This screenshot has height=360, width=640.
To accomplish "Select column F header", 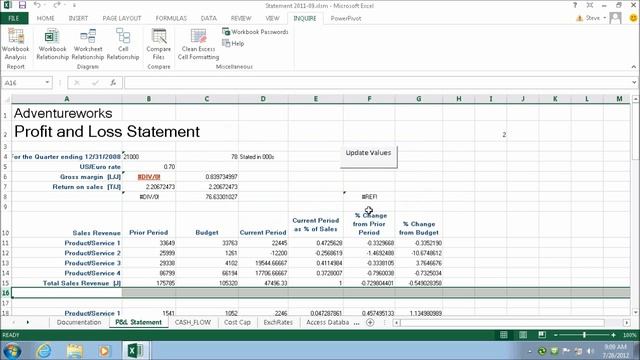I will pos(369,99).
